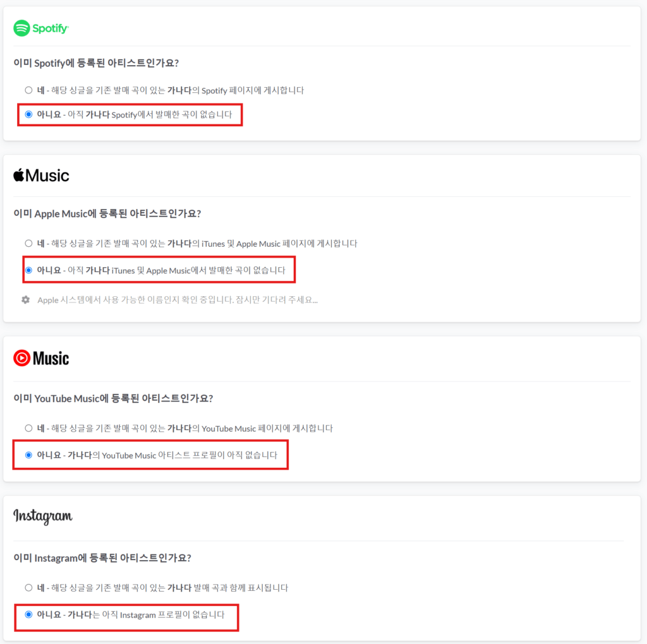Click the Spotify wordmark text in header
The width and height of the screenshot is (647, 644).
[x=51, y=28]
